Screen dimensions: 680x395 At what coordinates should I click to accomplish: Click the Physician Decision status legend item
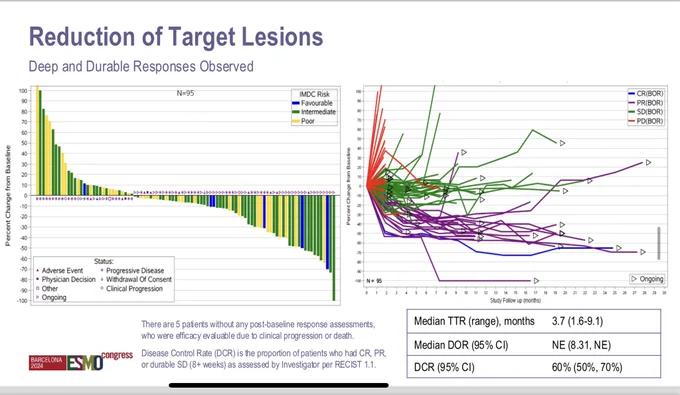(65, 280)
